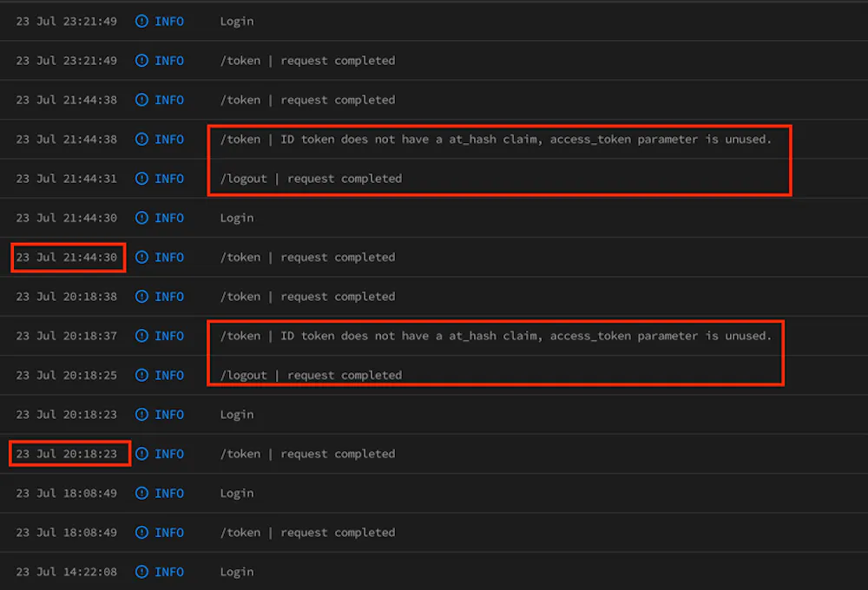Click timestamp "23 Jul 18:08:49" on the /token row

point(67,532)
